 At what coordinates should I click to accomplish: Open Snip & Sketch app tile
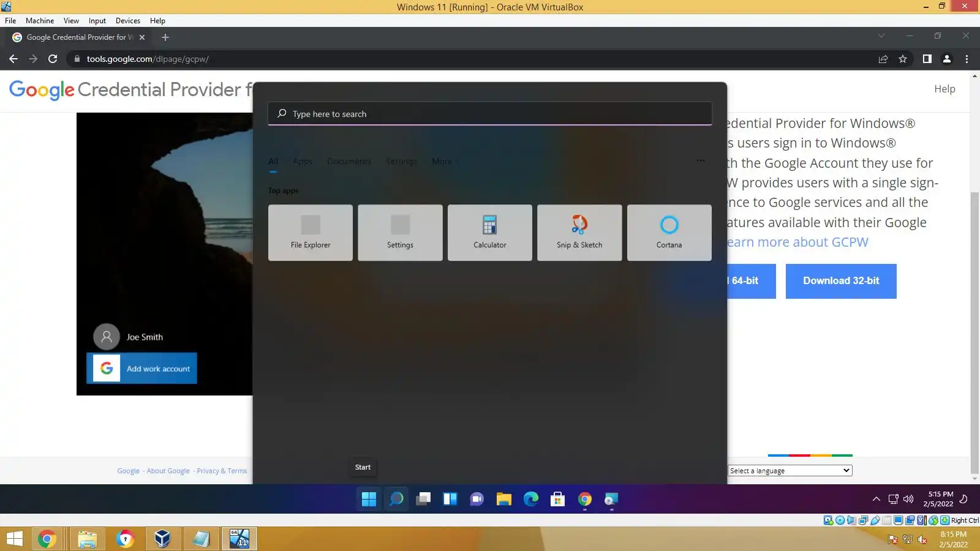[x=579, y=233]
